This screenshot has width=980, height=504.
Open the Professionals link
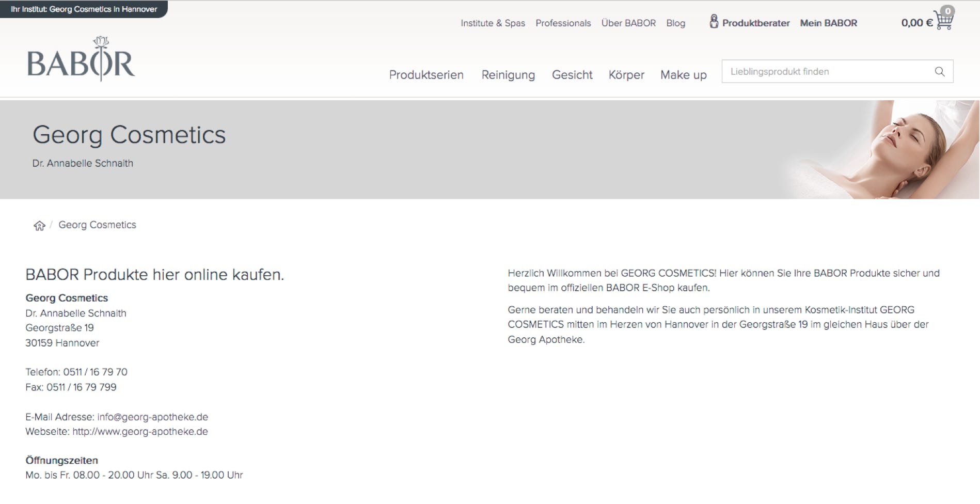563,23
